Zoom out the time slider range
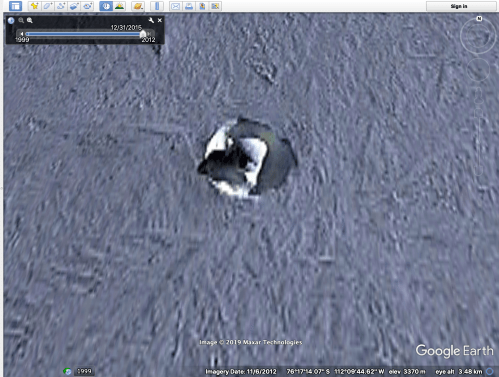 21,20
